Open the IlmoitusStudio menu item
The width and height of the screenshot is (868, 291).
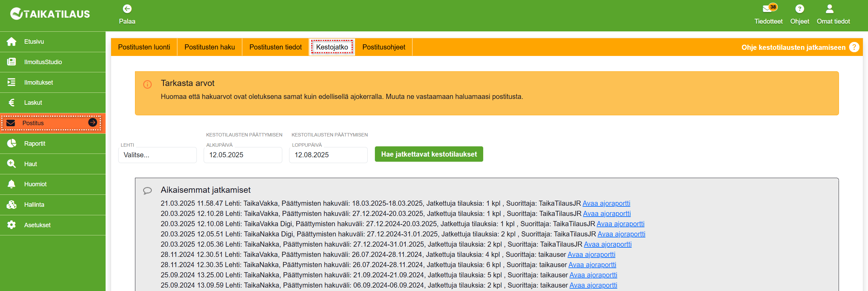click(x=43, y=62)
